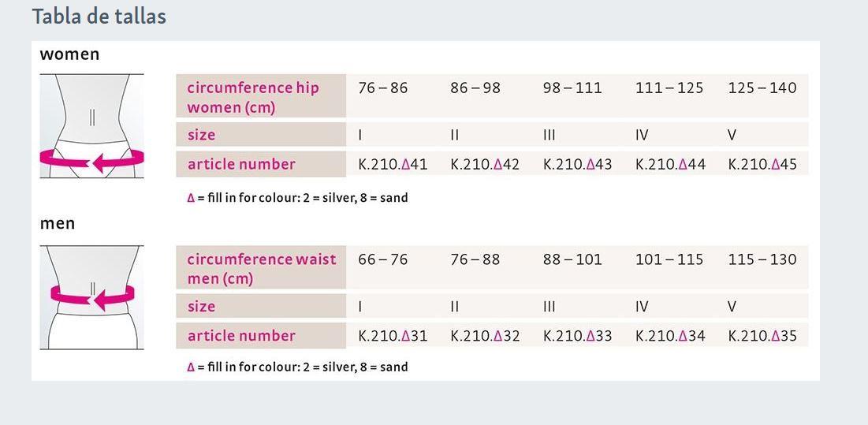Screen dimensions: 868x425
Task: Click the men section heading
Action: [x=57, y=224]
